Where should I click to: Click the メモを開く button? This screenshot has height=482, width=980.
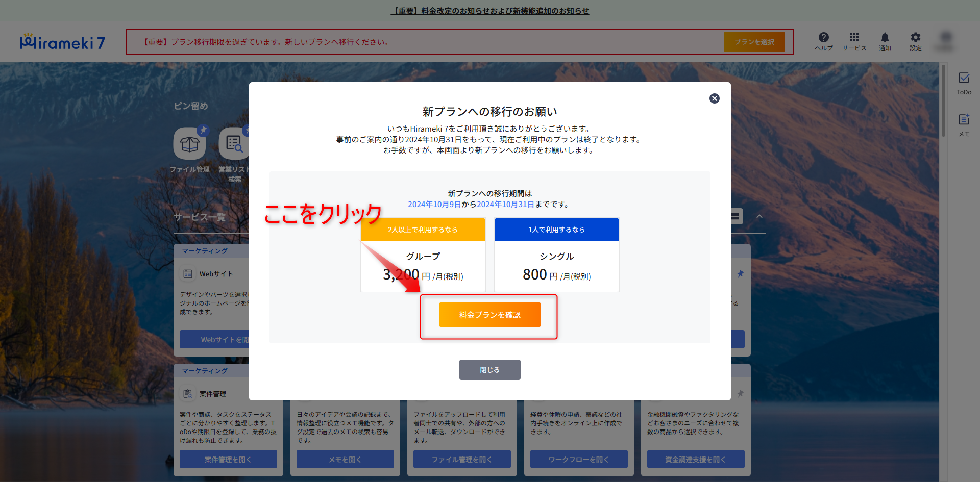point(345,459)
